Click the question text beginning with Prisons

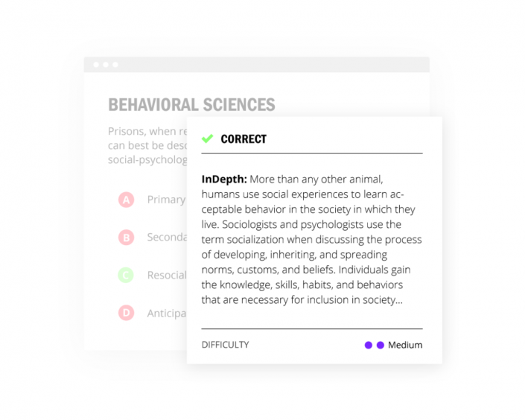pos(147,132)
